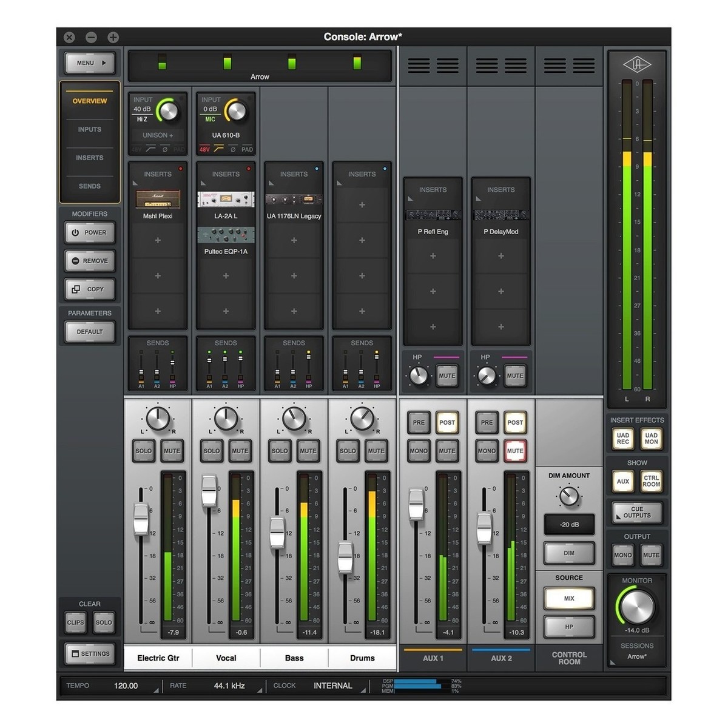Image resolution: width=728 pixels, height=728 pixels.
Task: Click the DEFAULT parameters button
Action: [90, 332]
